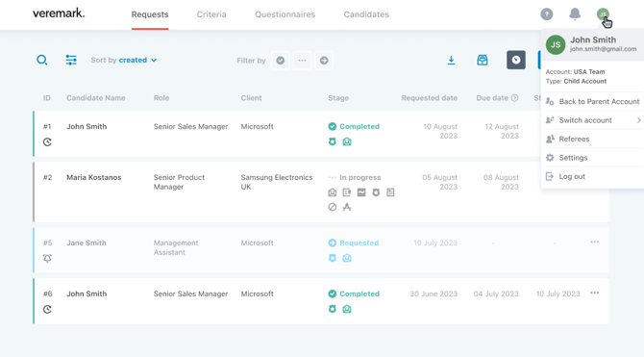Click the In progress status of Maria Kostanos

355,177
